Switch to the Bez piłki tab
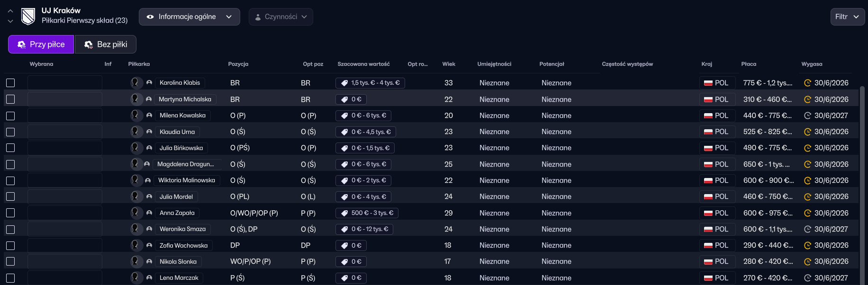This screenshot has width=868, height=285. tap(106, 45)
